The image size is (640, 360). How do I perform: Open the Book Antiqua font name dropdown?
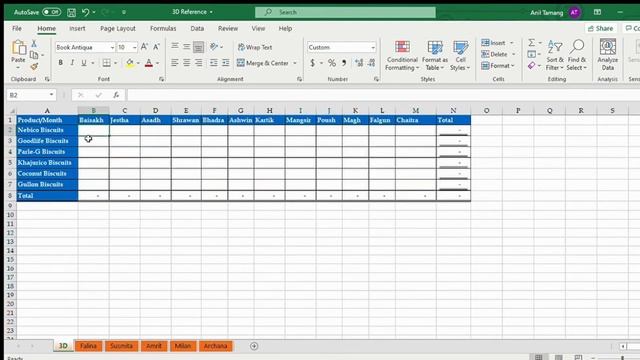click(x=112, y=48)
